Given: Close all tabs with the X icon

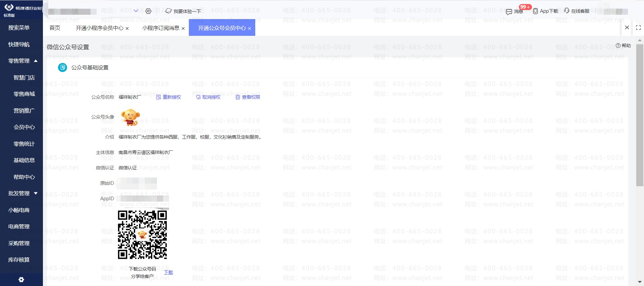Looking at the screenshot, I should [x=627, y=27].
